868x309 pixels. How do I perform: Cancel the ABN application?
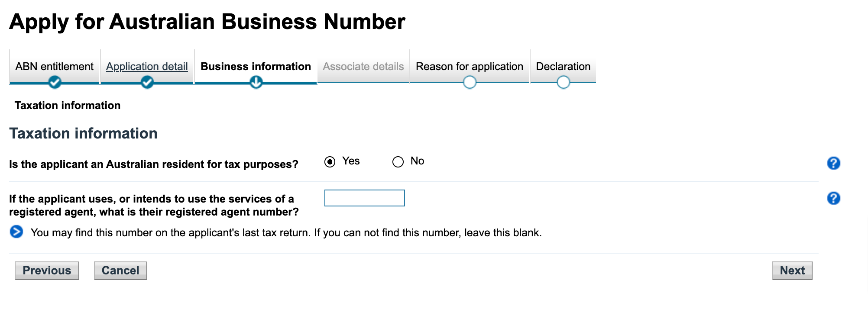coord(120,270)
